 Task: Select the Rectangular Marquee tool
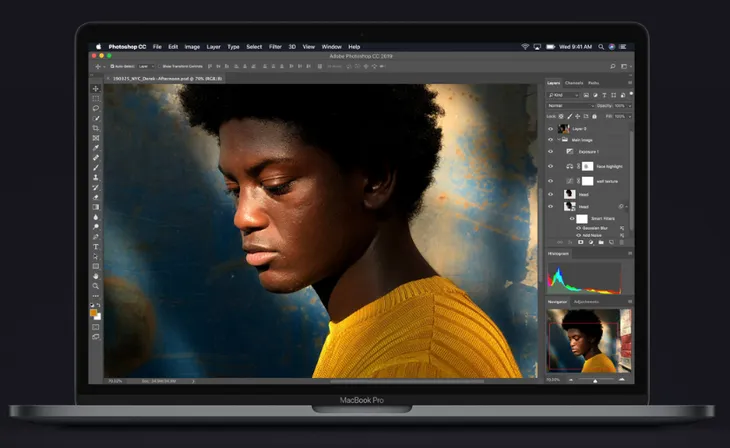(x=96, y=98)
